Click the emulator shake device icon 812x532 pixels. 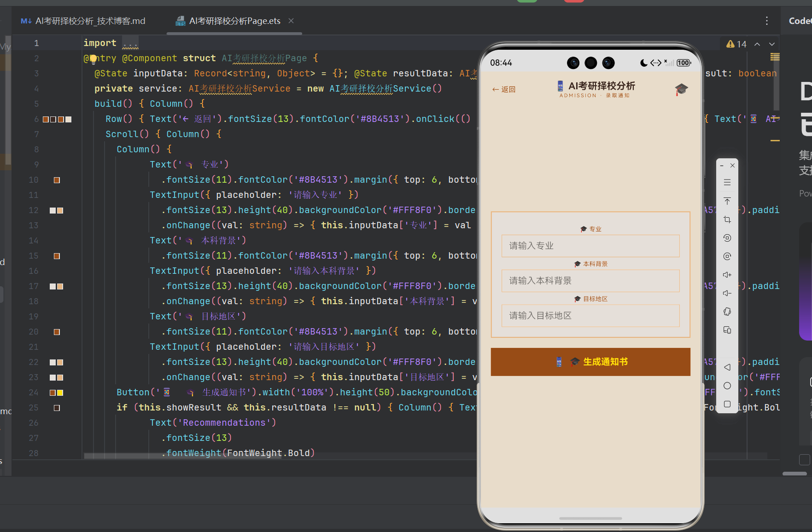[x=727, y=312]
